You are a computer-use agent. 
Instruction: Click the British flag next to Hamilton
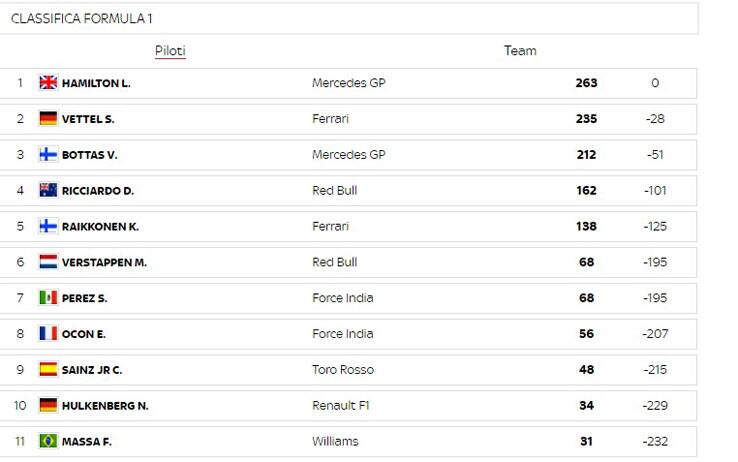tap(48, 83)
